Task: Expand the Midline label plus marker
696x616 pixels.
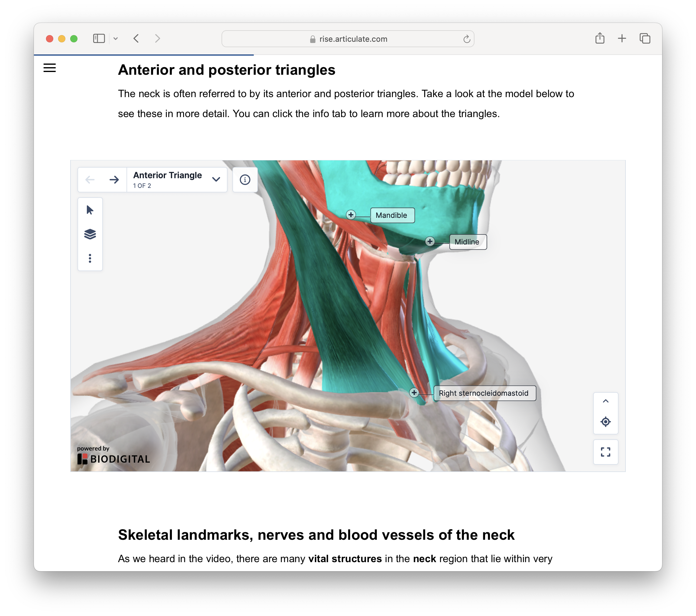Action: pos(430,241)
